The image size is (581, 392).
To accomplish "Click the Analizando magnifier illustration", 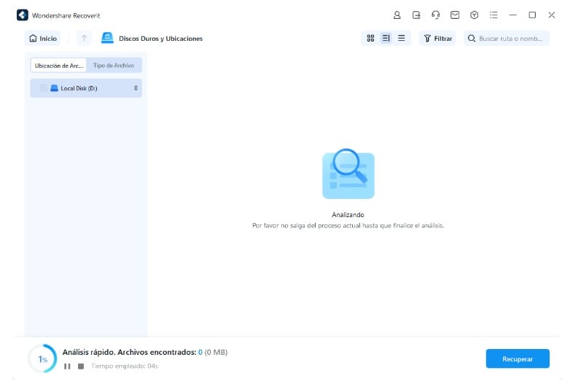I will pos(348,173).
